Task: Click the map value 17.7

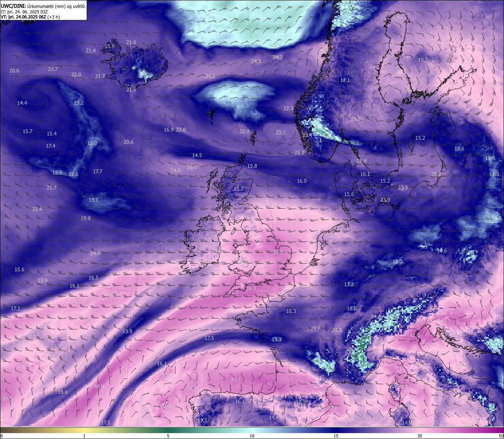Action: 98,172
